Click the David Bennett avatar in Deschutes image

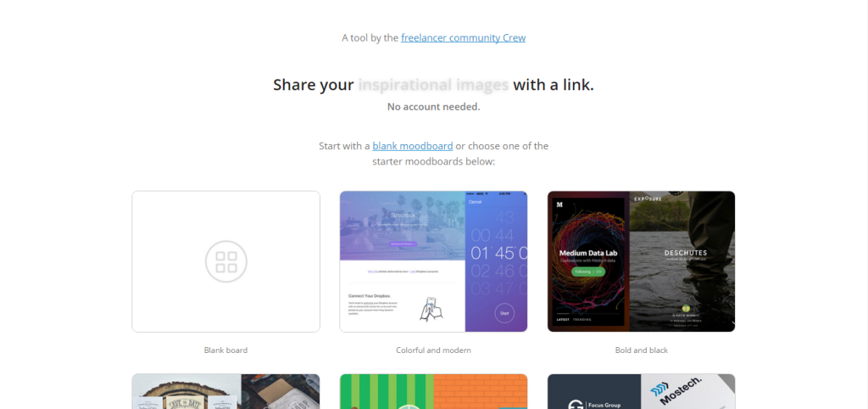686,309
